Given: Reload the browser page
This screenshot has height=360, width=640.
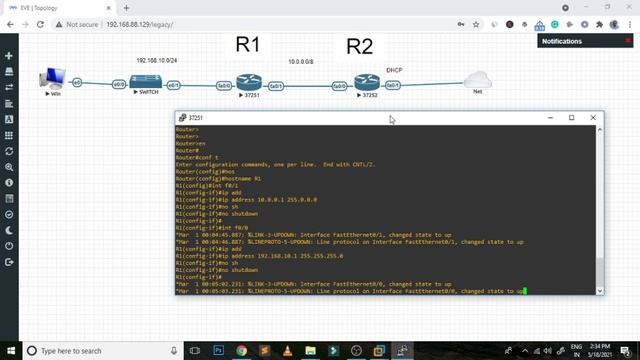Looking at the screenshot, I should [40, 24].
